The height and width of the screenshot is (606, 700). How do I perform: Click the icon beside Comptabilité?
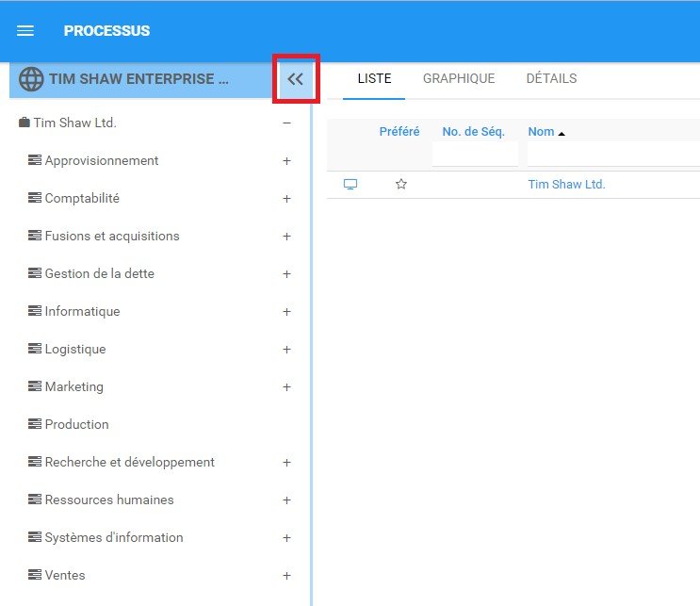[x=35, y=198]
